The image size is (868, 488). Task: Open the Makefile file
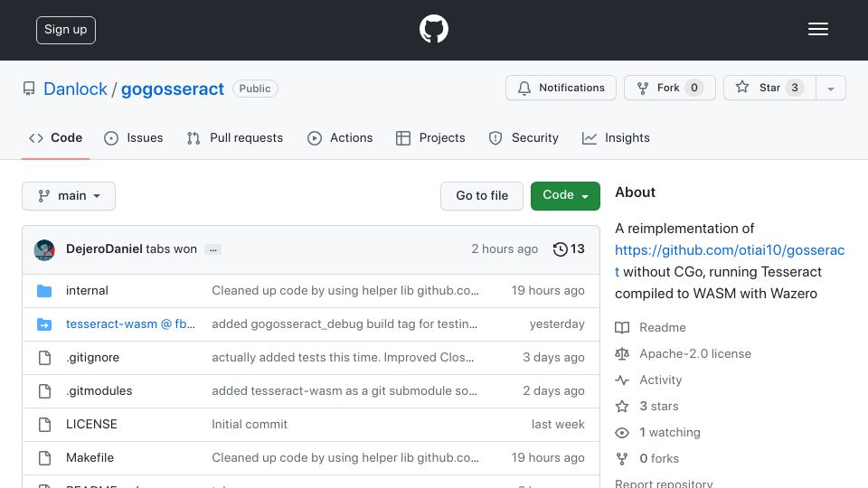point(90,457)
